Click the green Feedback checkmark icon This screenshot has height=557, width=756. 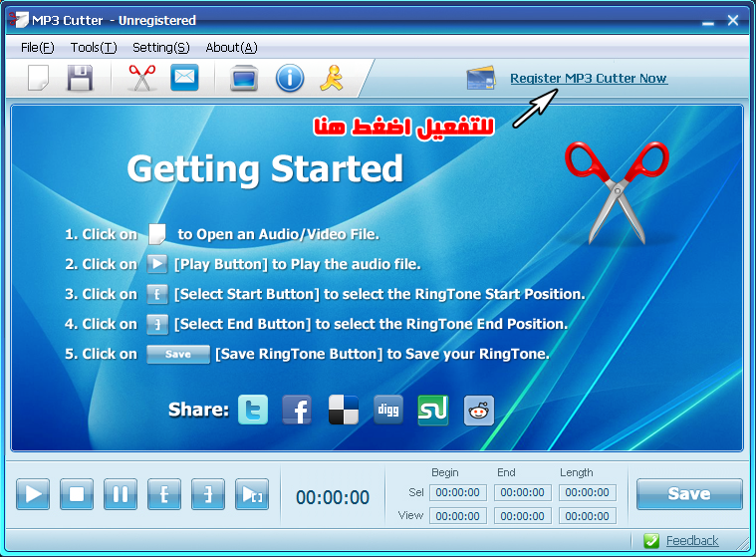point(651,541)
